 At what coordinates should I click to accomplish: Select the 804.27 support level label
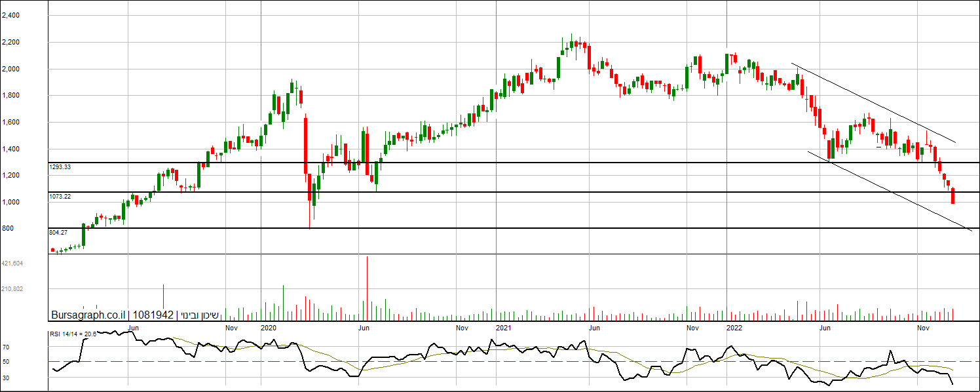58,233
